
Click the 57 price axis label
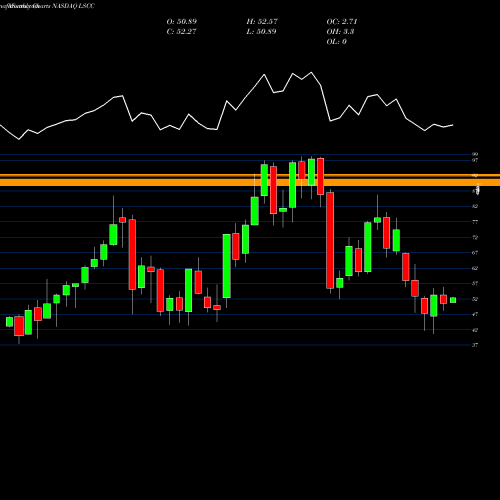coord(475,283)
